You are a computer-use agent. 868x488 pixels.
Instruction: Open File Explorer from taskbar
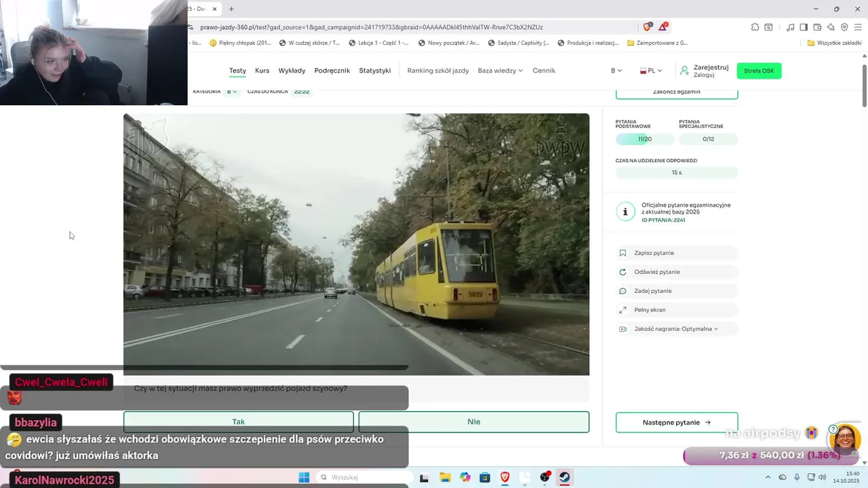[x=445, y=477]
